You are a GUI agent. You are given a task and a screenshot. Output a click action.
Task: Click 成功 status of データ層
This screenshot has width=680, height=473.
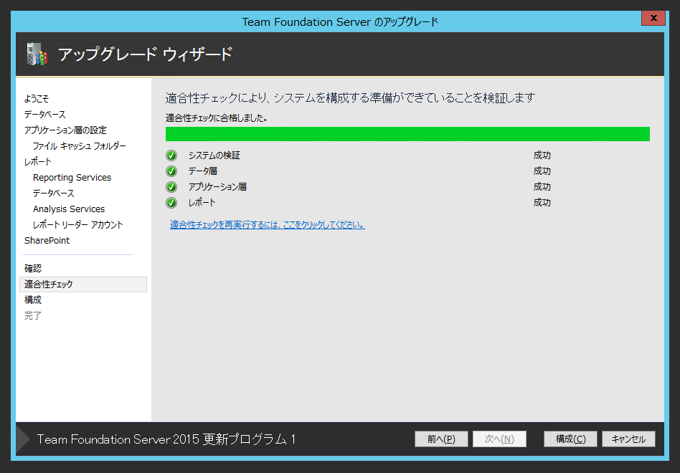tap(542, 171)
